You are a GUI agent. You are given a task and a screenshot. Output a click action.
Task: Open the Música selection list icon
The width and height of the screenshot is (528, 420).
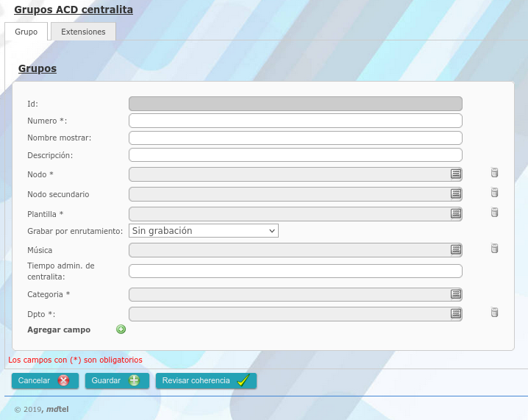[456, 250]
